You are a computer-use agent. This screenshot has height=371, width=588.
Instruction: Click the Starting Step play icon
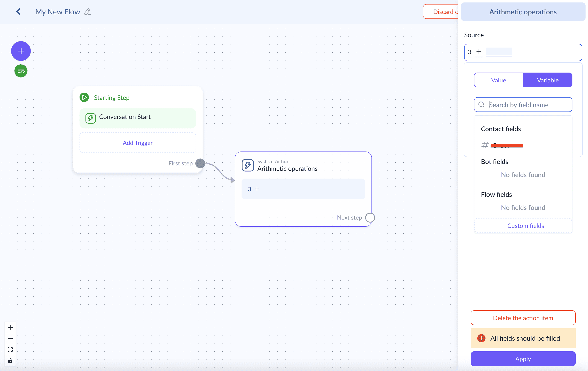[84, 97]
